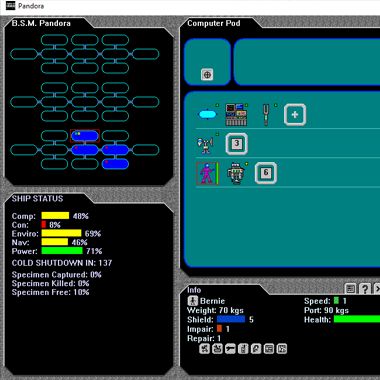The height and width of the screenshot is (380, 380).
Task: Click the first action icon under Repair
Action: (204, 349)
